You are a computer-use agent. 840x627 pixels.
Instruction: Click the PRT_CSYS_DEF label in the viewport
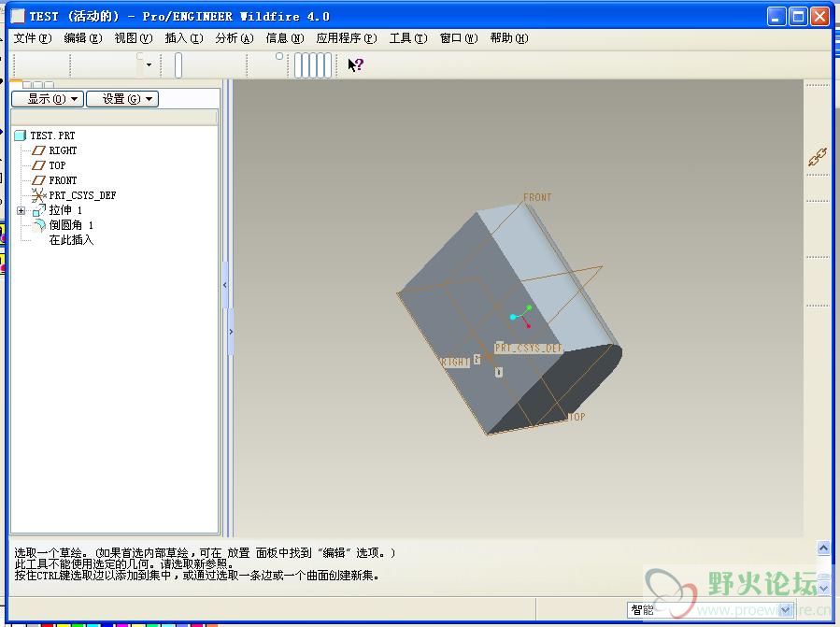[x=528, y=348]
